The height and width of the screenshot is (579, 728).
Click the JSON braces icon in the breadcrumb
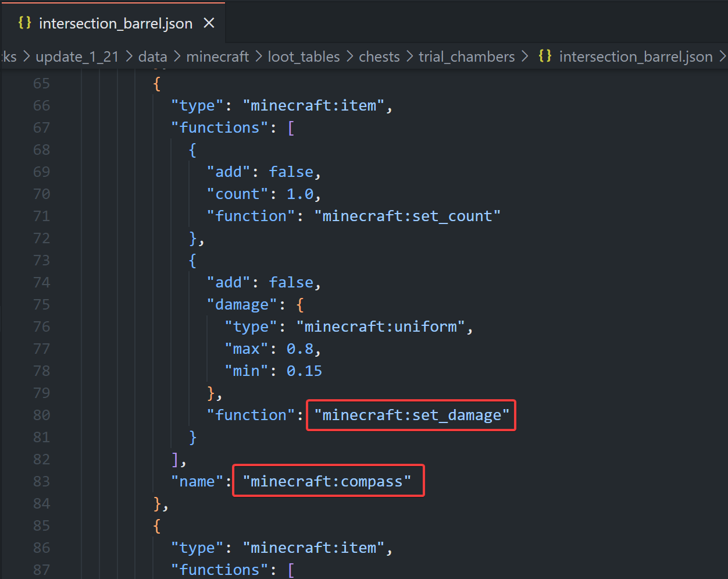point(545,56)
